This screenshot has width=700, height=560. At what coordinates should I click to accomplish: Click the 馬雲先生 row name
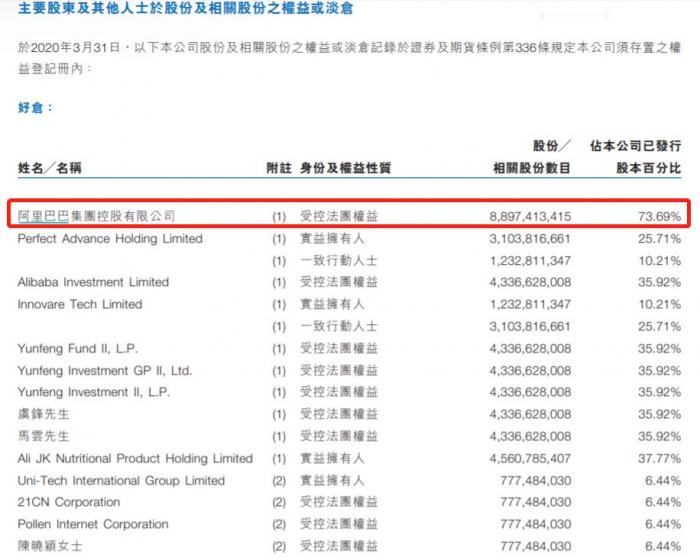(x=44, y=436)
